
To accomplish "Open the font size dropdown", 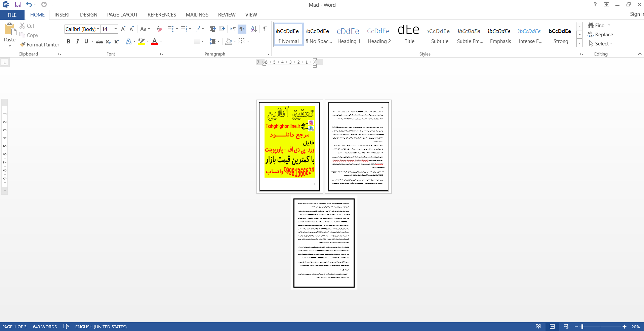I will (116, 29).
